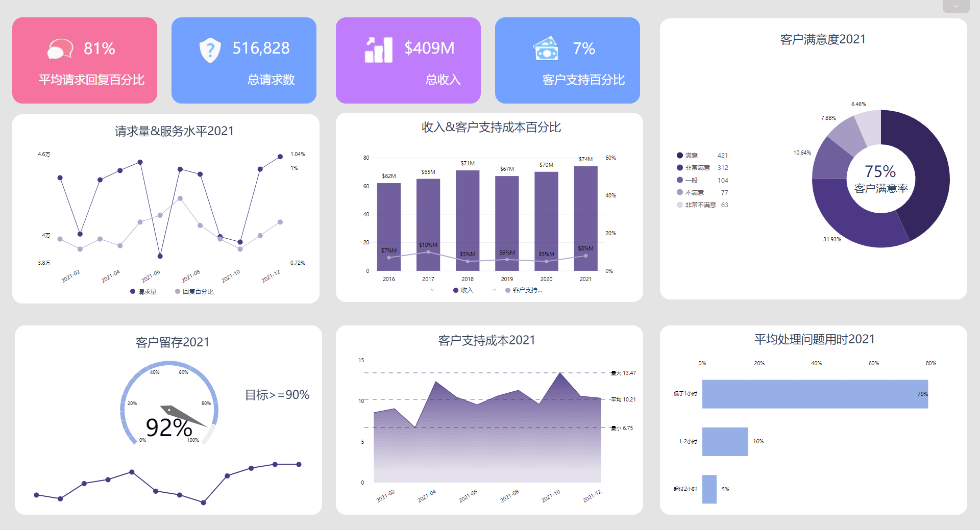Toggle the 满意 421 legend entry
The image size is (980, 530).
point(702,156)
